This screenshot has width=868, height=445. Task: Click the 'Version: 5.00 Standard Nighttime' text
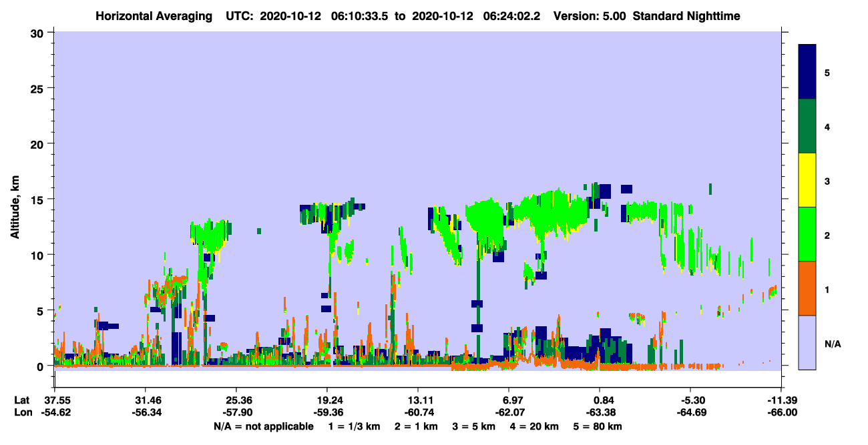tap(646, 16)
